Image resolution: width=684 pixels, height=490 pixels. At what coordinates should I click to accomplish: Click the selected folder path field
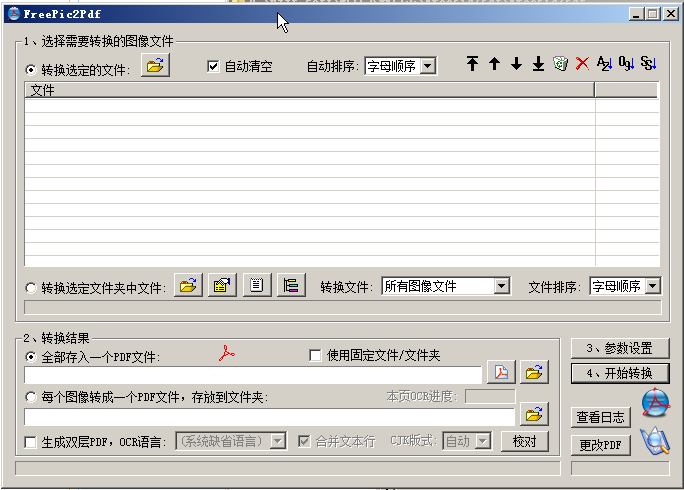(343, 307)
